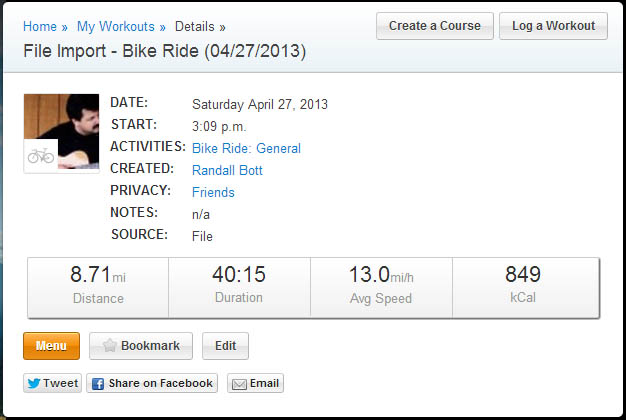Edit this workout
Viewport: 626px width, 420px height.
pos(225,346)
